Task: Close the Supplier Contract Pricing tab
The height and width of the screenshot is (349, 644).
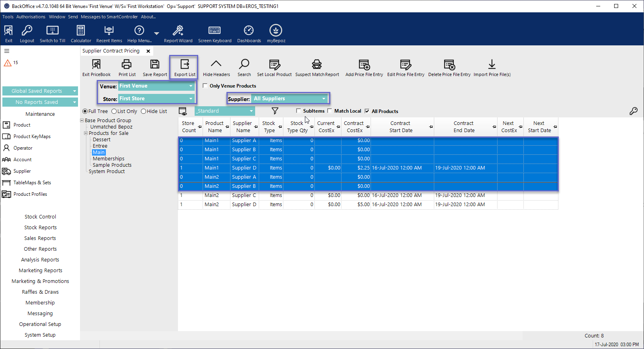Action: tap(148, 51)
